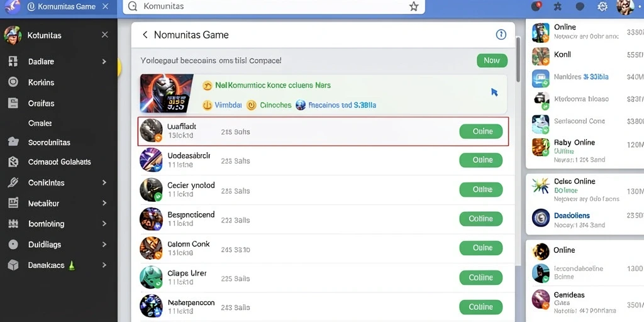Click the Calonn Conk game avatar
The width and height of the screenshot is (644, 322).
[151, 248]
